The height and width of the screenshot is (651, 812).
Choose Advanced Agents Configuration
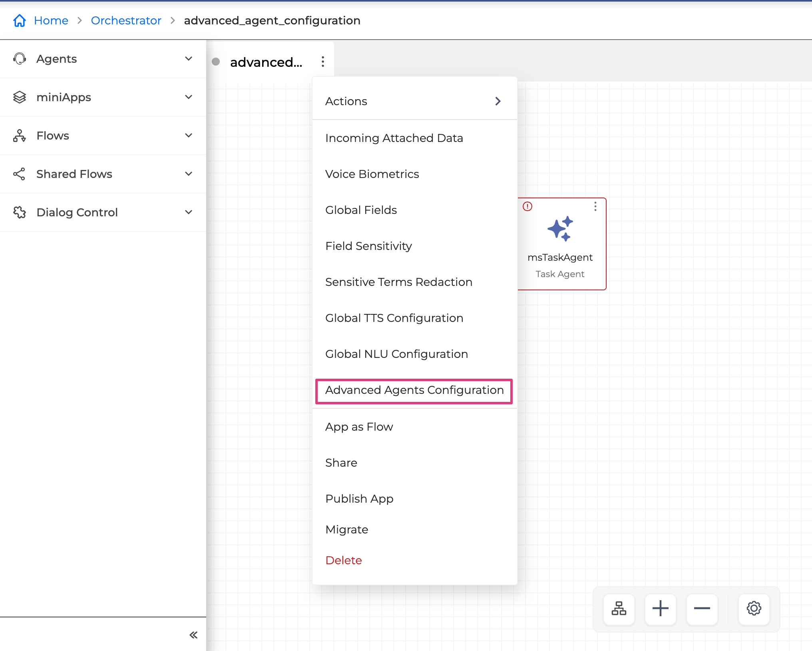click(414, 390)
